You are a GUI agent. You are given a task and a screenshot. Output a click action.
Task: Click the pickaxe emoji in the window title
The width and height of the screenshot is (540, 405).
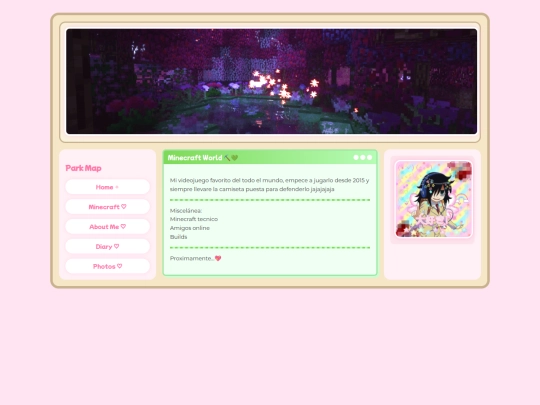coord(227,158)
